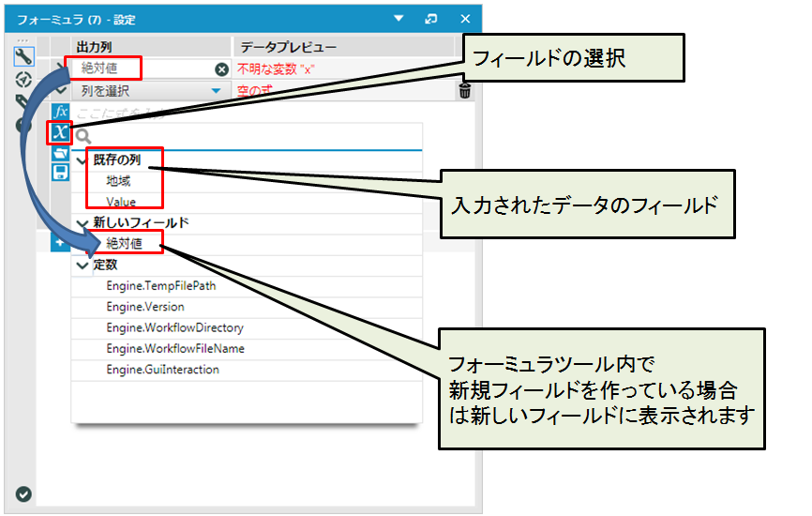
Task: Open the folder icon for saved expressions
Action: click(60, 152)
